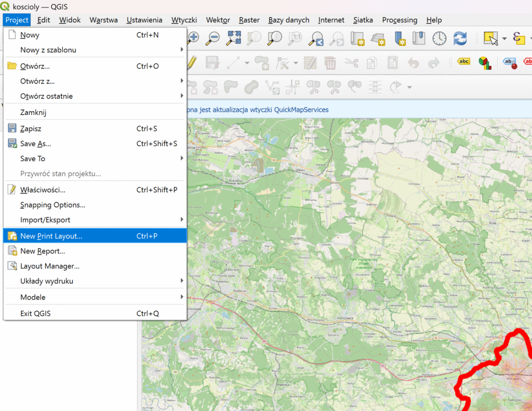Select the Select Features by area tool

[490, 38]
